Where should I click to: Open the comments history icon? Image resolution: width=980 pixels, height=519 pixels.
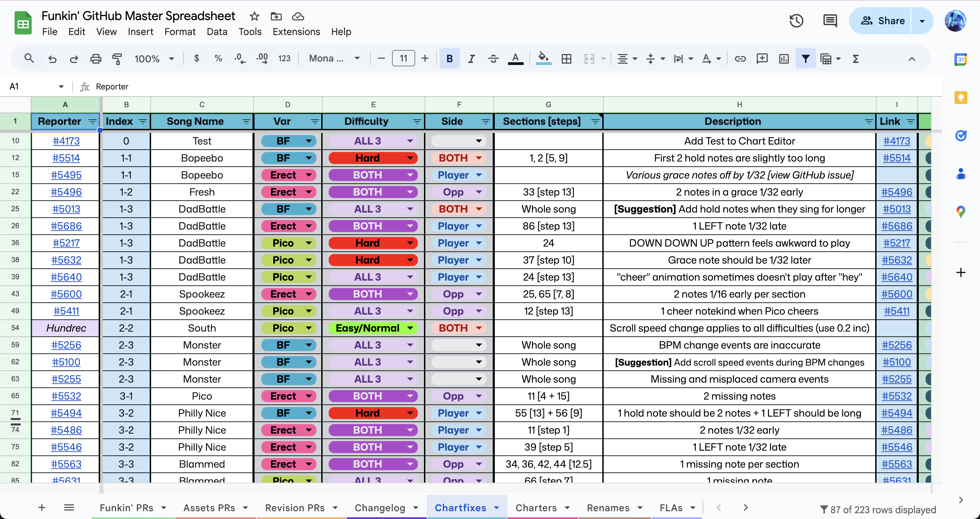pyautogui.click(x=830, y=21)
